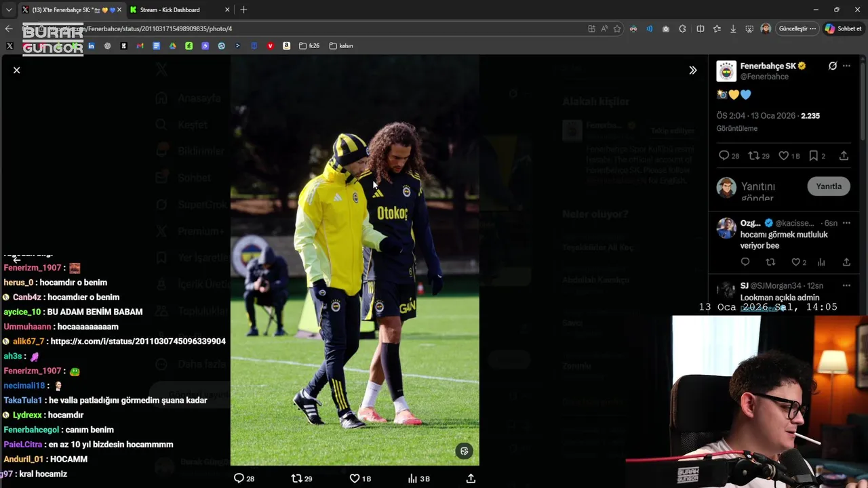Open more options on the Ozg... comment

pyautogui.click(x=846, y=223)
